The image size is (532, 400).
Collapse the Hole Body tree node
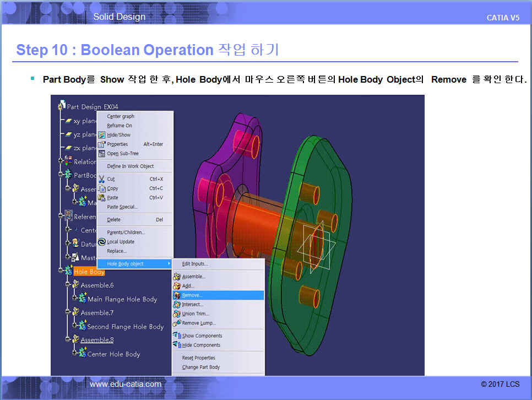pos(59,272)
